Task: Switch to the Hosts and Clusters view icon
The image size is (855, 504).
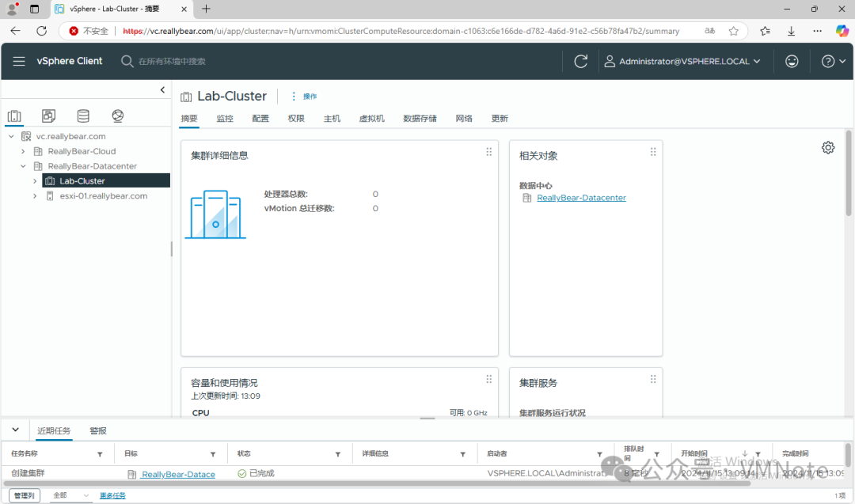Action: pyautogui.click(x=14, y=116)
